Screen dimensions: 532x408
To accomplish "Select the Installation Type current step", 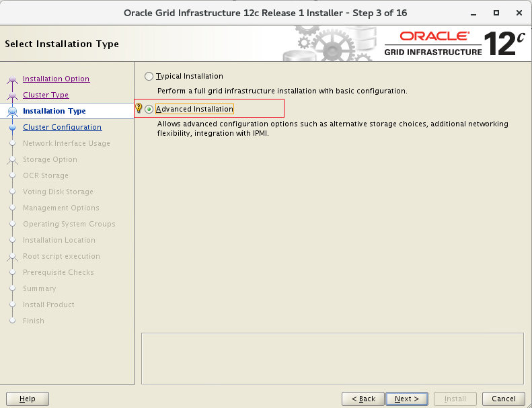I will point(54,111).
